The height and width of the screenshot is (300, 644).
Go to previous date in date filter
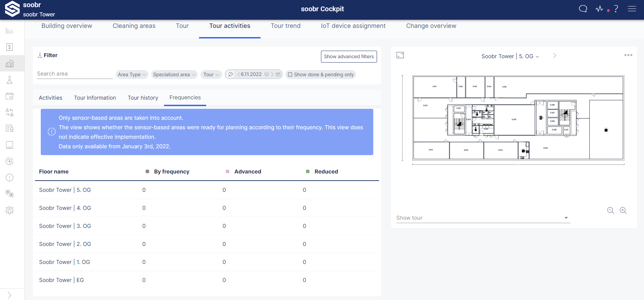(x=238, y=74)
